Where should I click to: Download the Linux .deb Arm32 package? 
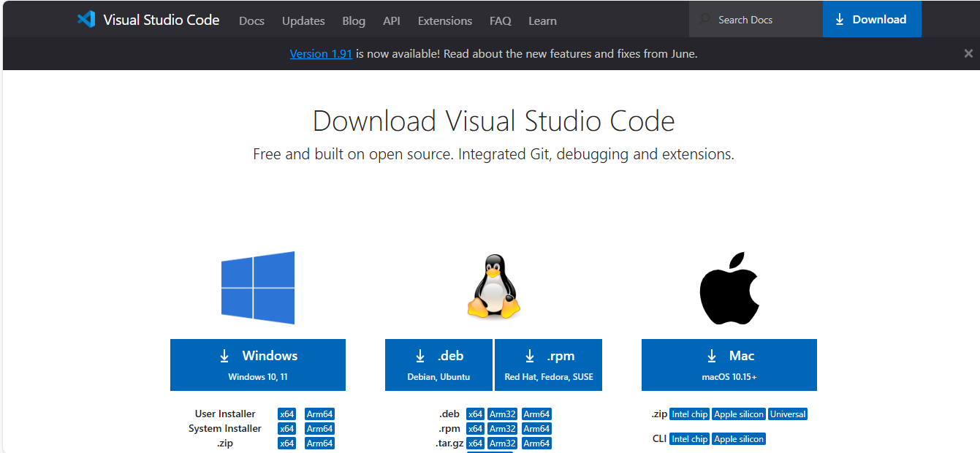point(503,414)
